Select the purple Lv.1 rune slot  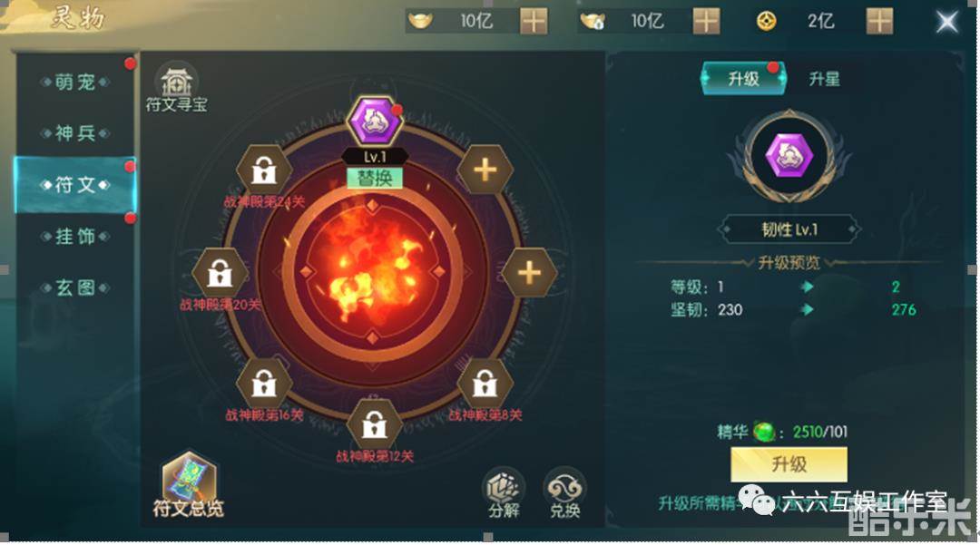pyautogui.click(x=374, y=122)
